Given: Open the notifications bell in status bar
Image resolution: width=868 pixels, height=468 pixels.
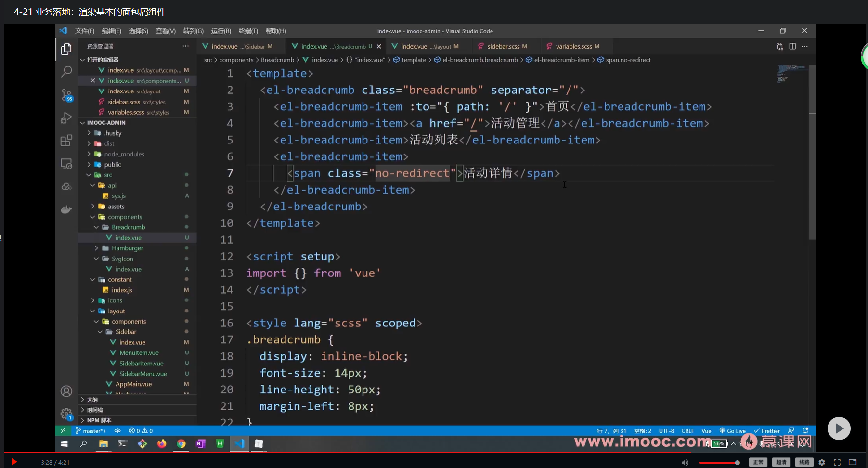Looking at the screenshot, I should tap(805, 430).
